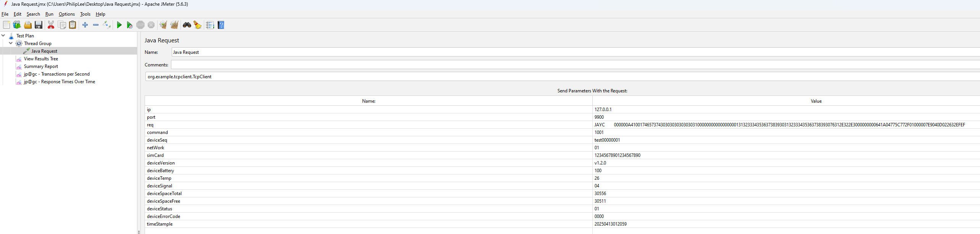Open the Options menu
The width and height of the screenshot is (980, 234).
[x=67, y=14]
